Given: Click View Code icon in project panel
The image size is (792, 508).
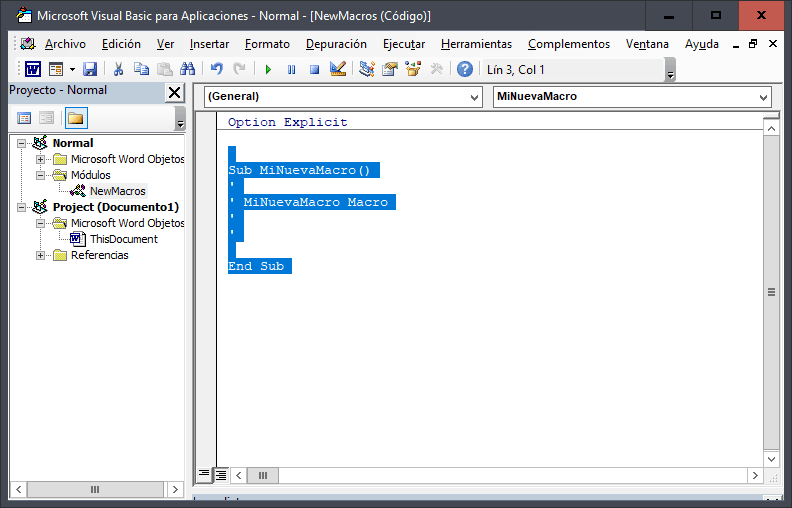Looking at the screenshot, I should click(24, 118).
